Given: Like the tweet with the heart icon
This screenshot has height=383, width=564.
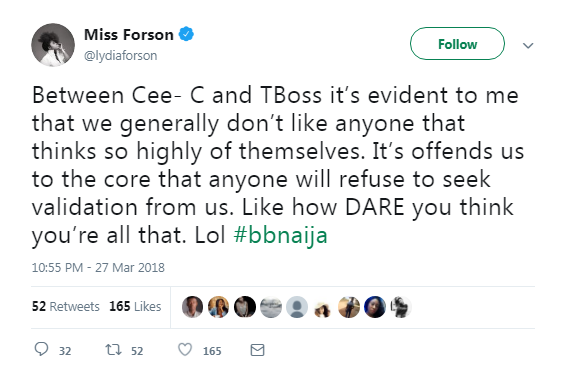Looking at the screenshot, I should [x=185, y=350].
